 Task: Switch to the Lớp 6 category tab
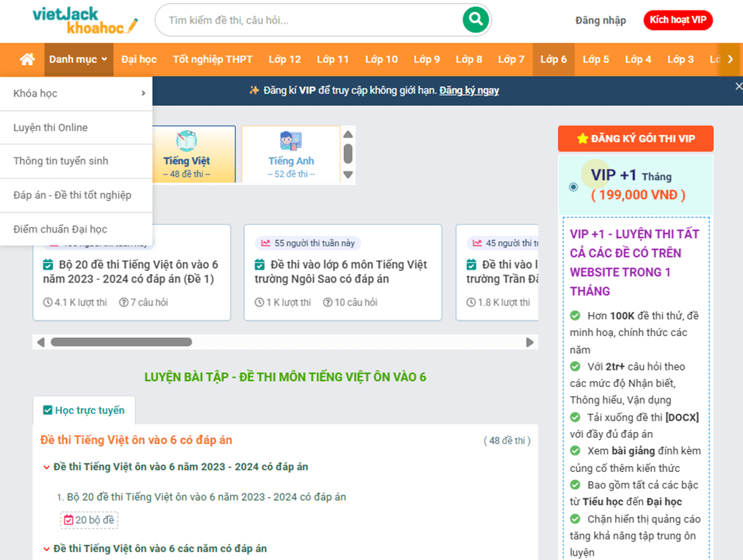click(553, 59)
